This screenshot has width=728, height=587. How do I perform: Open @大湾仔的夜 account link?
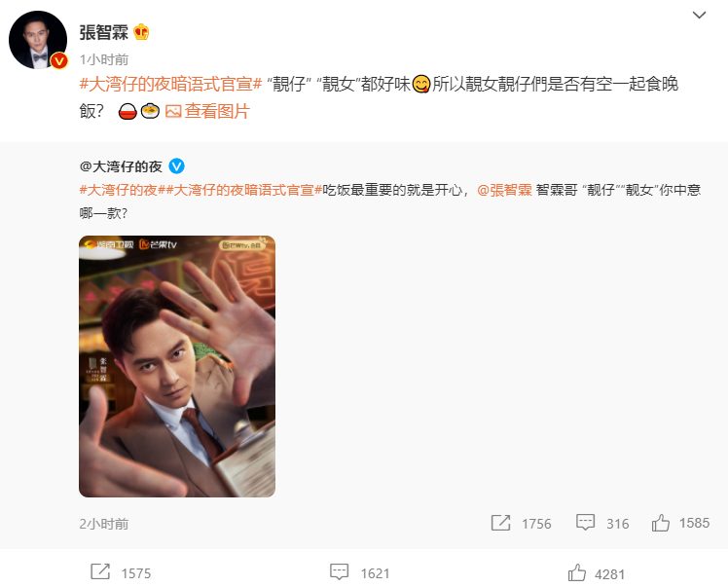click(121, 166)
